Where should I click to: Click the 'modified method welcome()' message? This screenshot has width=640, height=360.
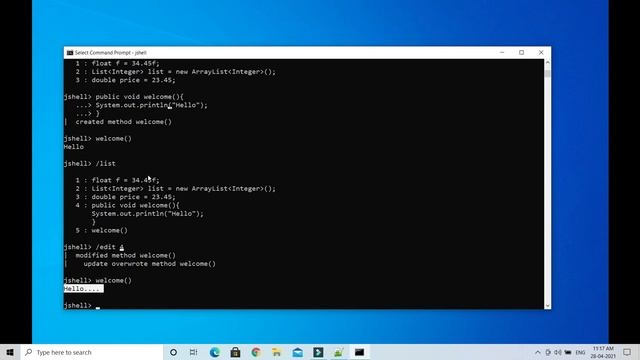click(x=126, y=256)
